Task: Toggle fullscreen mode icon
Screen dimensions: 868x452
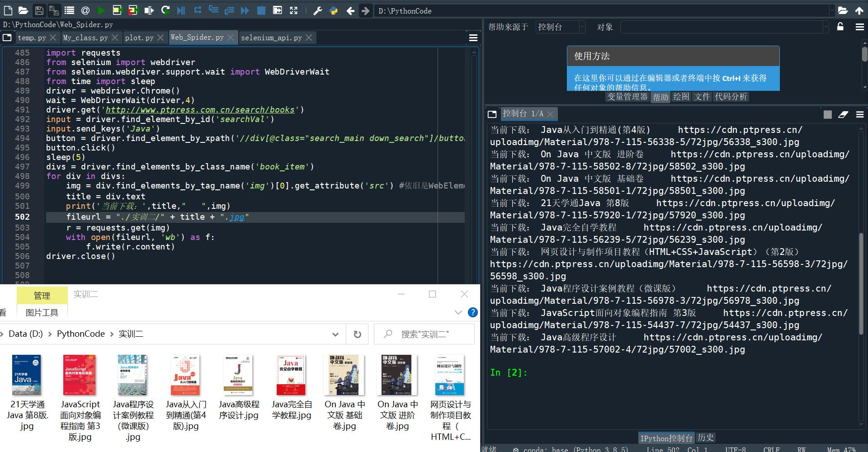Action: 294,10
